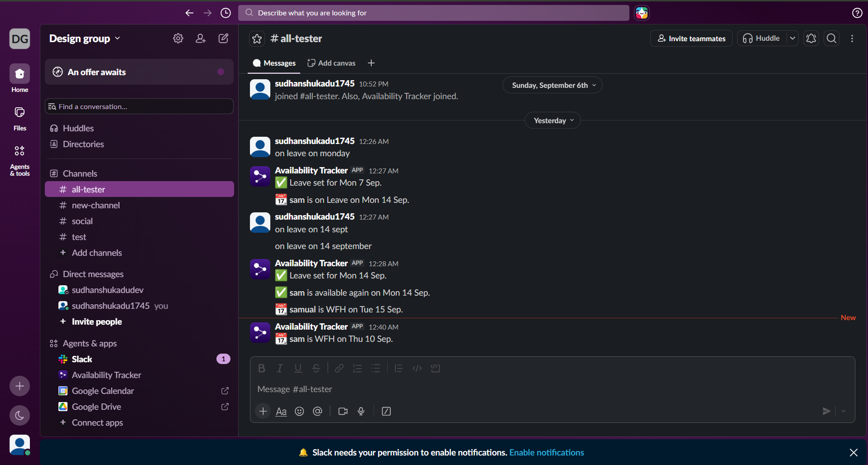Screen dimensions: 868x465
Task: Insert inline code formatting
Action: (417, 368)
